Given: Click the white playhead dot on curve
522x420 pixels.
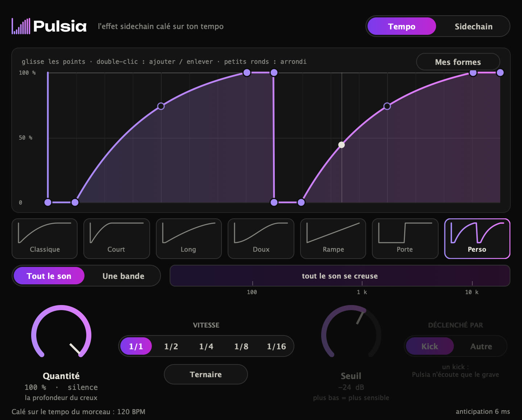Looking at the screenshot, I should tap(341, 145).
